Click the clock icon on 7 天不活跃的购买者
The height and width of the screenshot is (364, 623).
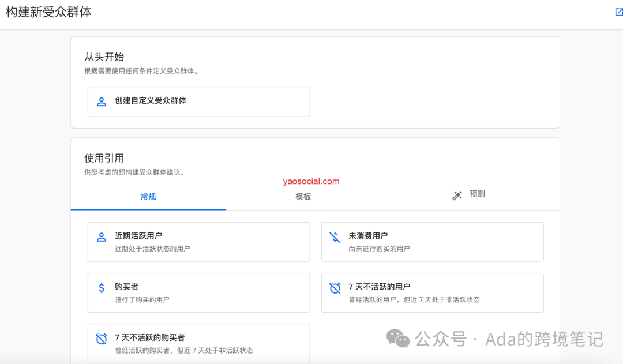[101, 337]
